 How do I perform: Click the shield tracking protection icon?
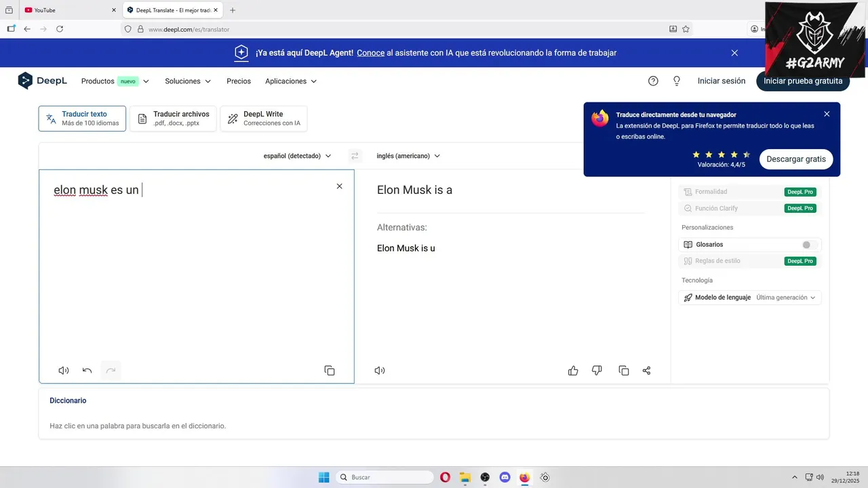tap(127, 29)
